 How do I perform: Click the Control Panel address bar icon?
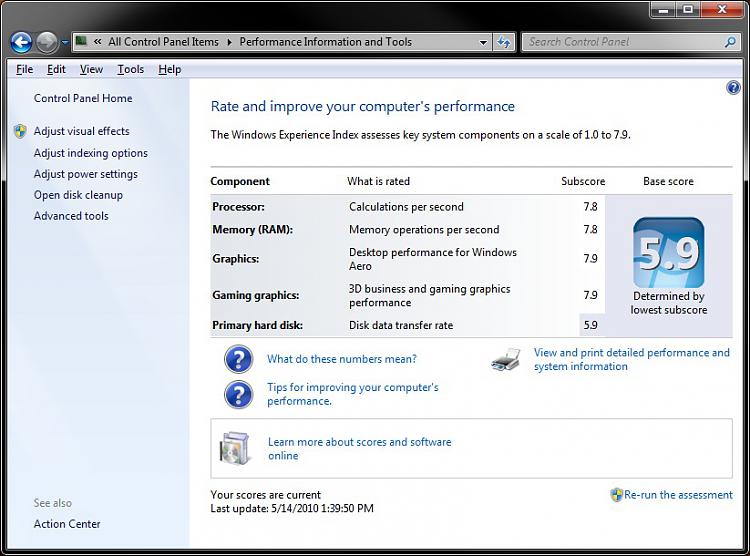point(81,42)
